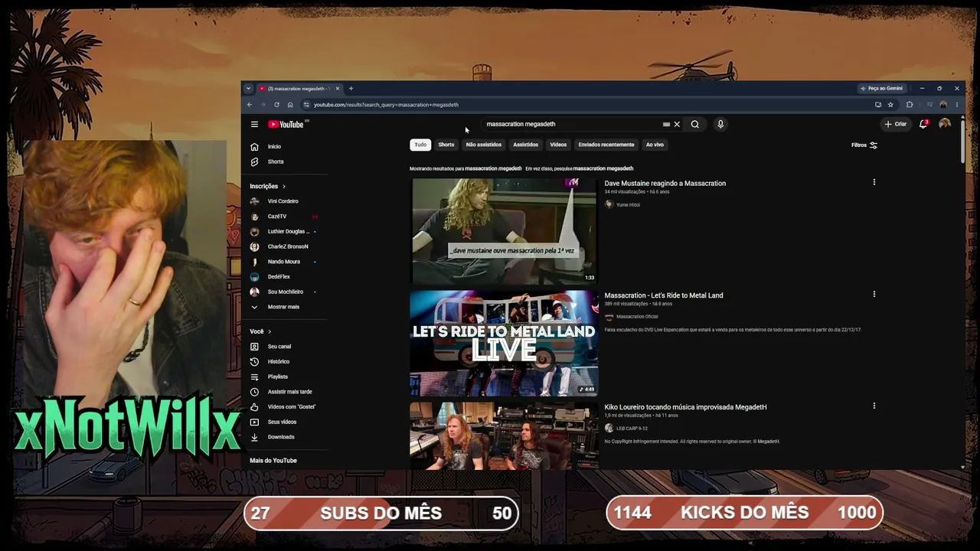Go to the browser home page
The width and height of the screenshot is (980, 551).
pos(290,105)
